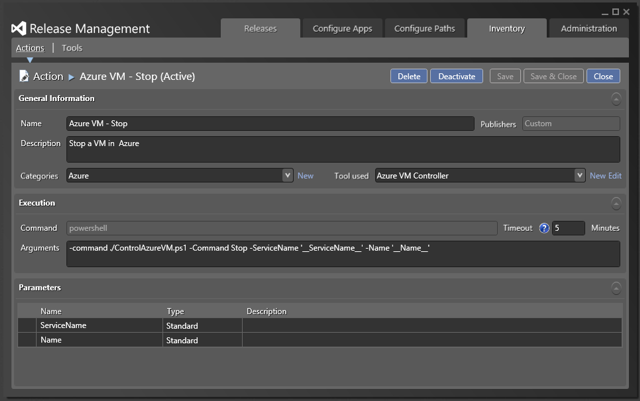This screenshot has width=640, height=401.
Task: Click the Action document icon
Action: point(24,76)
